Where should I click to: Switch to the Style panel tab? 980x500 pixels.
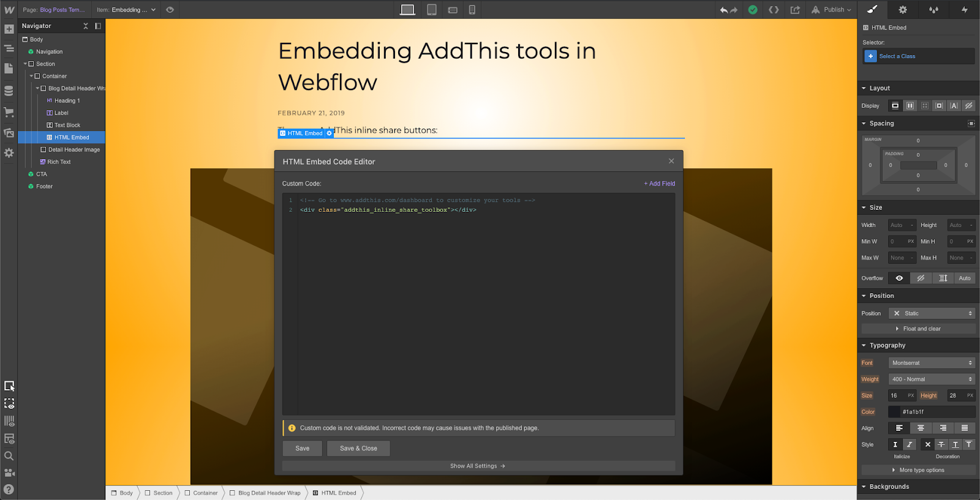[x=872, y=10]
